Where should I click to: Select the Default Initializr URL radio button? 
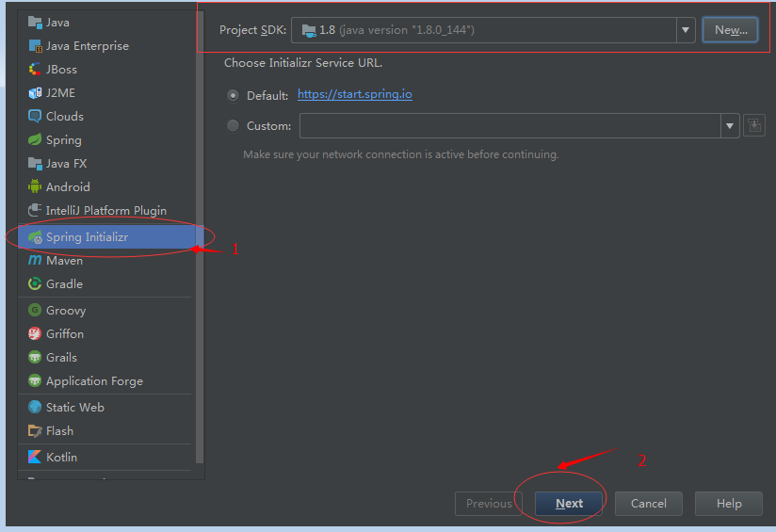(233, 95)
